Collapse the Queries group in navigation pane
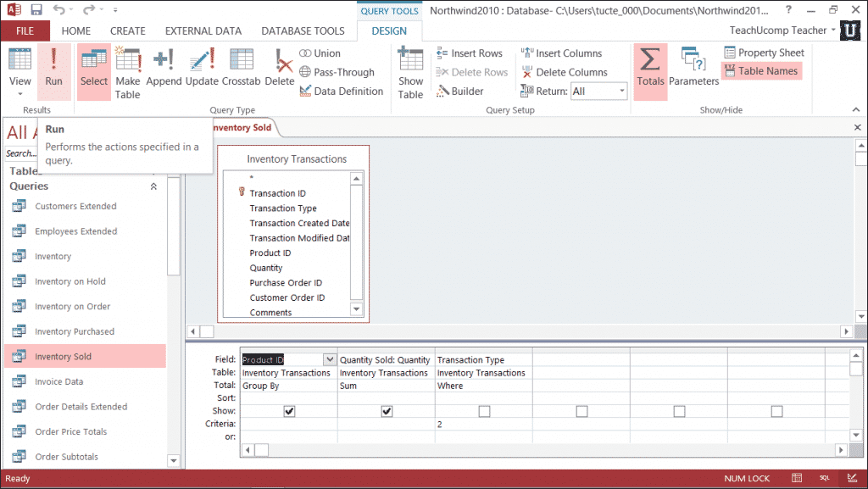Image resolution: width=868 pixels, height=489 pixels. [x=153, y=186]
